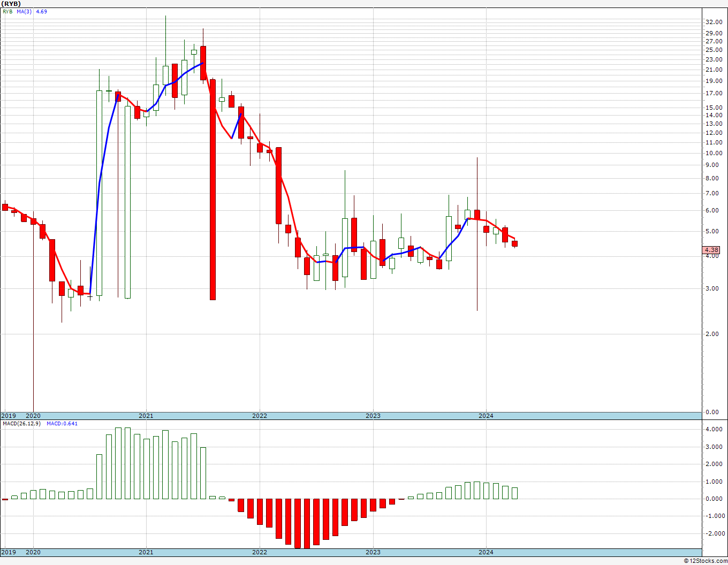Click the MACD(26,12,9) indicator label
This screenshot has height=565, width=728.
pos(22,424)
